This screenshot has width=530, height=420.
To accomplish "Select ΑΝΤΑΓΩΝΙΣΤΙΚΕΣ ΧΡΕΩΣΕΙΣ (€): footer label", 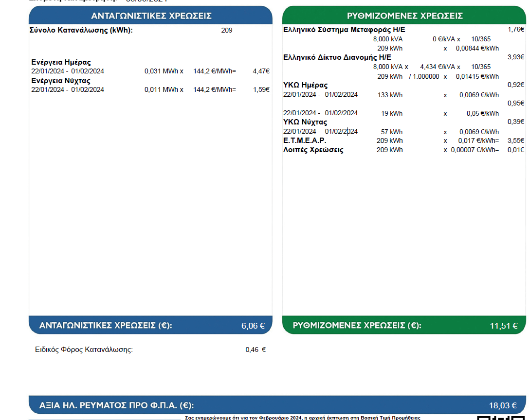I will 106,326.
